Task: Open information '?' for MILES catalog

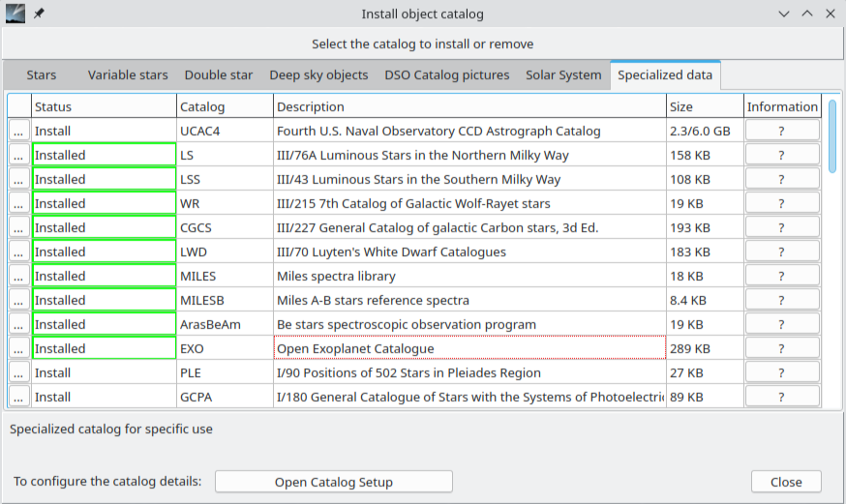Action: pos(782,276)
